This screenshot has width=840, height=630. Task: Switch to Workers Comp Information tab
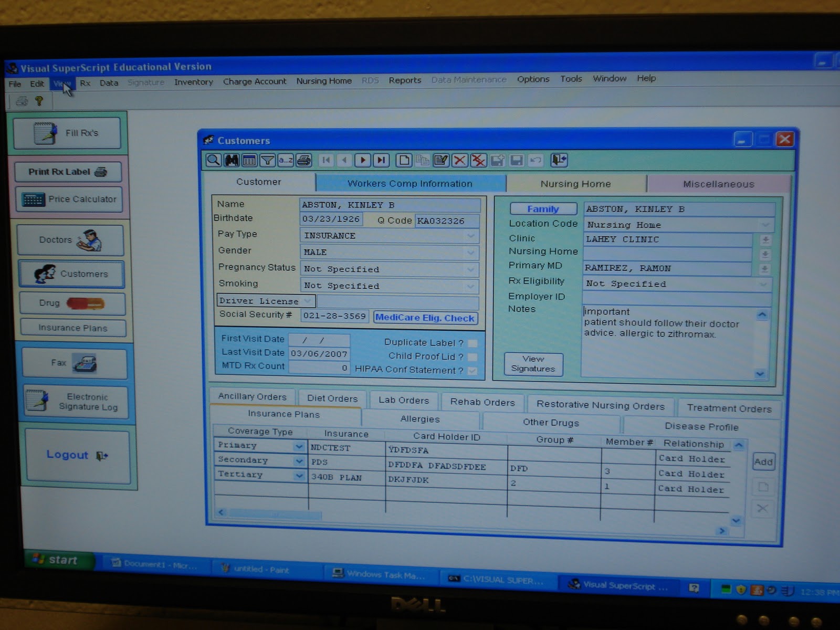click(x=410, y=183)
